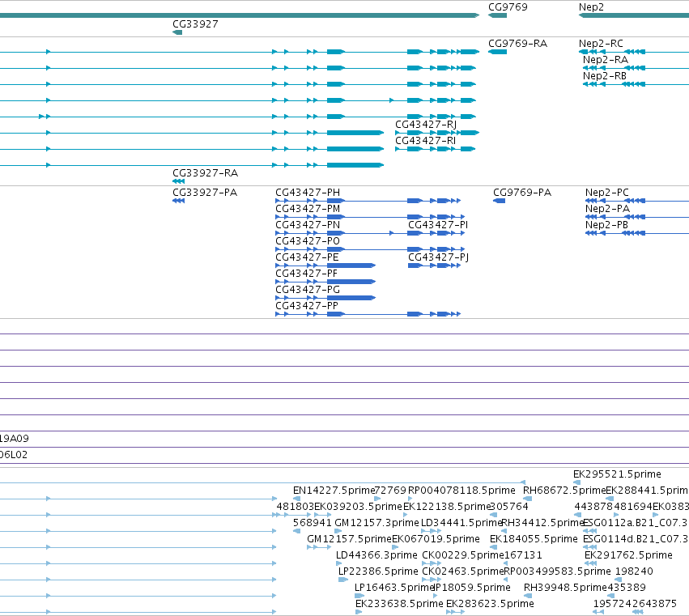689x616 pixels.
Task: Select the CG33927-RA transcript label
Action: [205, 173]
